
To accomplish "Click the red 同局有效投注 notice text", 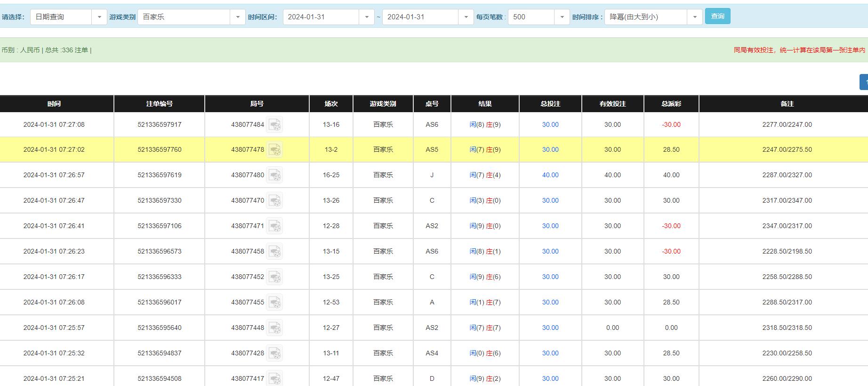I will pyautogui.click(x=799, y=50).
